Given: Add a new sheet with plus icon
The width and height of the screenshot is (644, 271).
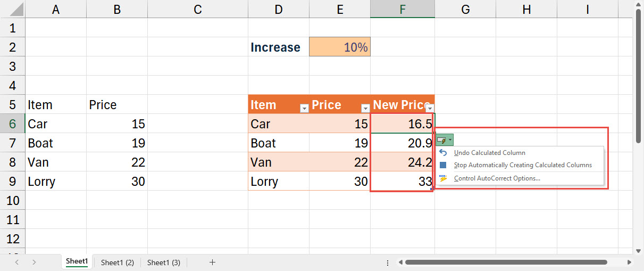Looking at the screenshot, I should coord(212,262).
